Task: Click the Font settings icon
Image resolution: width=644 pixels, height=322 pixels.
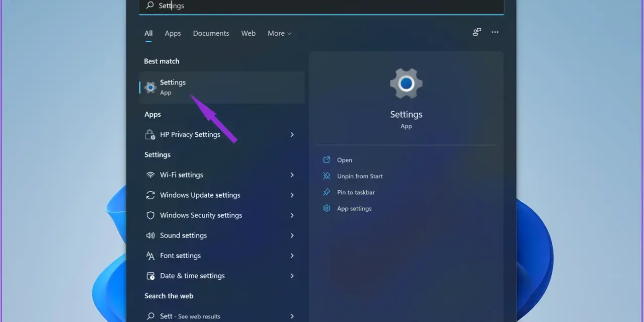Action: [150, 256]
